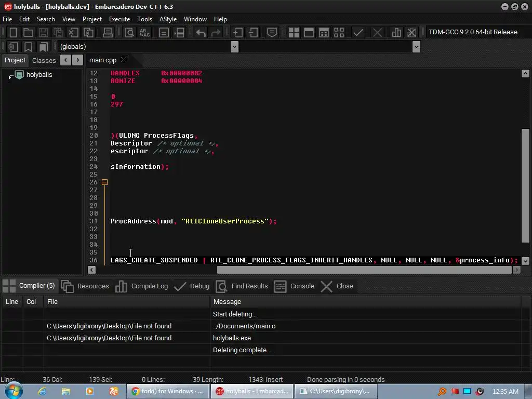Open the Execute menu
The width and height of the screenshot is (532, 399).
tap(119, 19)
